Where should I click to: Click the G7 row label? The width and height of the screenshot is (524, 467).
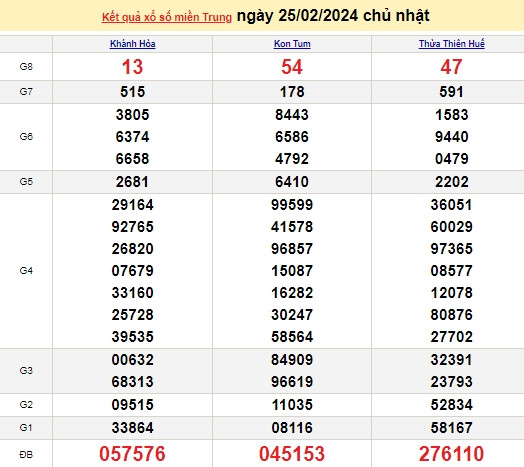[x=26, y=92]
